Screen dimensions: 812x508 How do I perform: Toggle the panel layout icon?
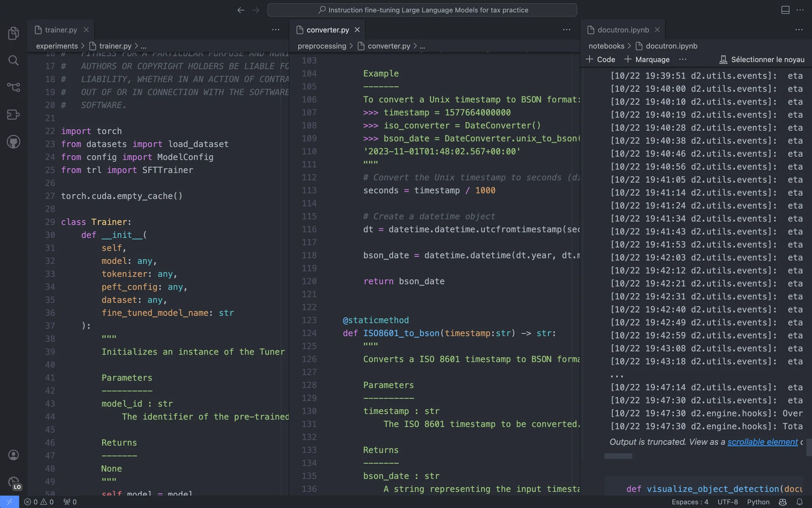[785, 10]
